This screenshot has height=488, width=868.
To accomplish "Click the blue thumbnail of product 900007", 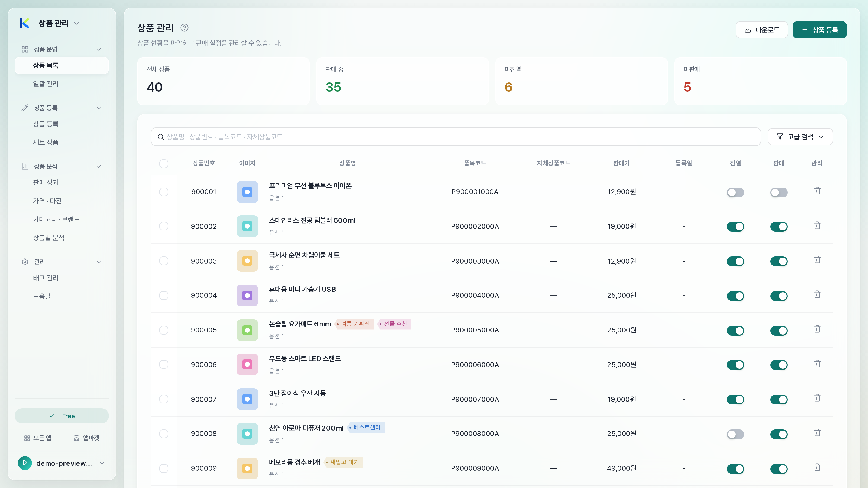I will (x=247, y=399).
